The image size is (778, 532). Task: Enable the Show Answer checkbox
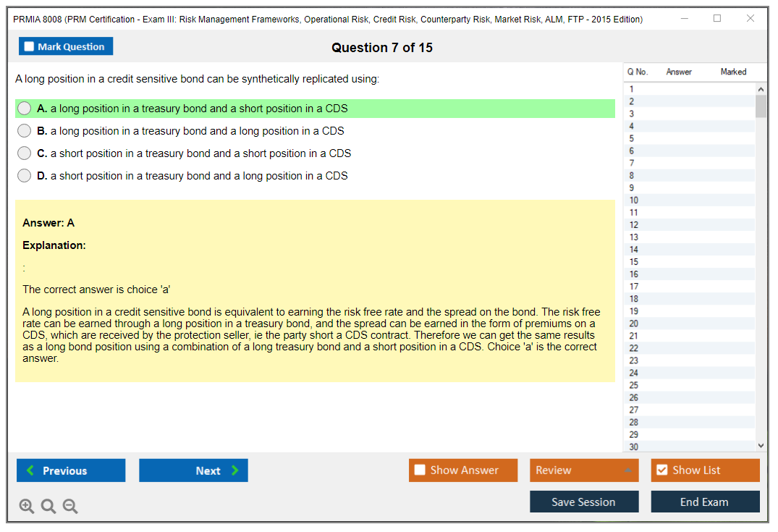coord(420,470)
